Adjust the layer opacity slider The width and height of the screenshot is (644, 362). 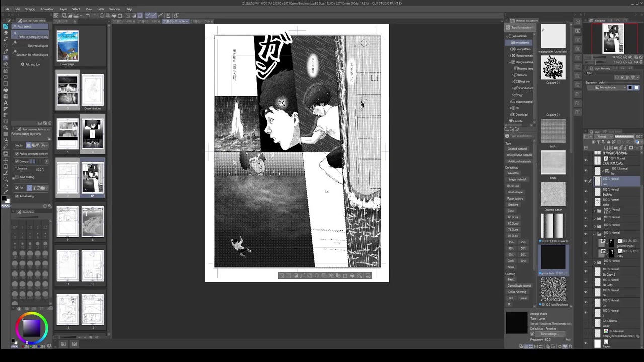click(624, 136)
